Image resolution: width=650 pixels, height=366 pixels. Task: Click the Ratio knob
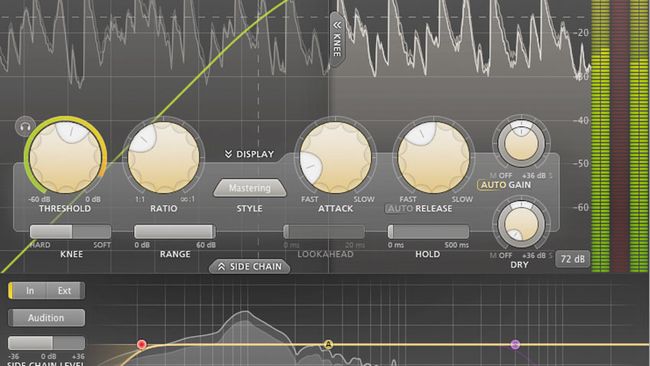pos(163,158)
